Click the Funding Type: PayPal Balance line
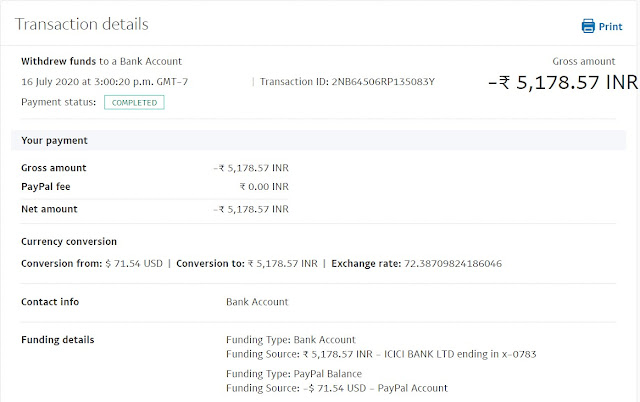This screenshot has height=402, width=640. 294,374
